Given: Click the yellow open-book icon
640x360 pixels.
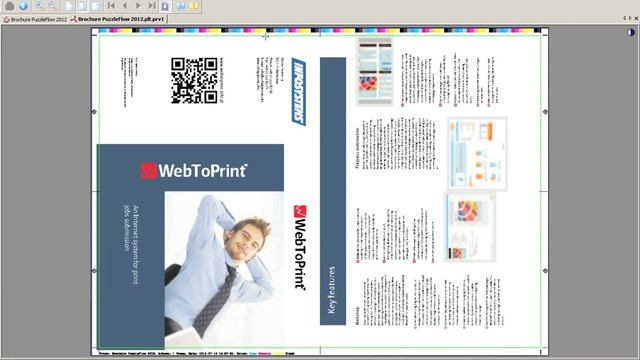Looking at the screenshot, I should pos(194,6).
